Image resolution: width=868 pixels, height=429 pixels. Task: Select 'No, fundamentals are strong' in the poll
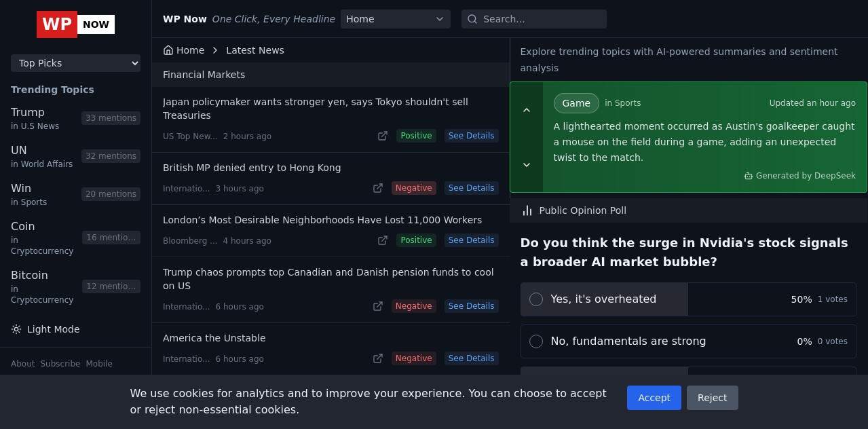pos(536,341)
